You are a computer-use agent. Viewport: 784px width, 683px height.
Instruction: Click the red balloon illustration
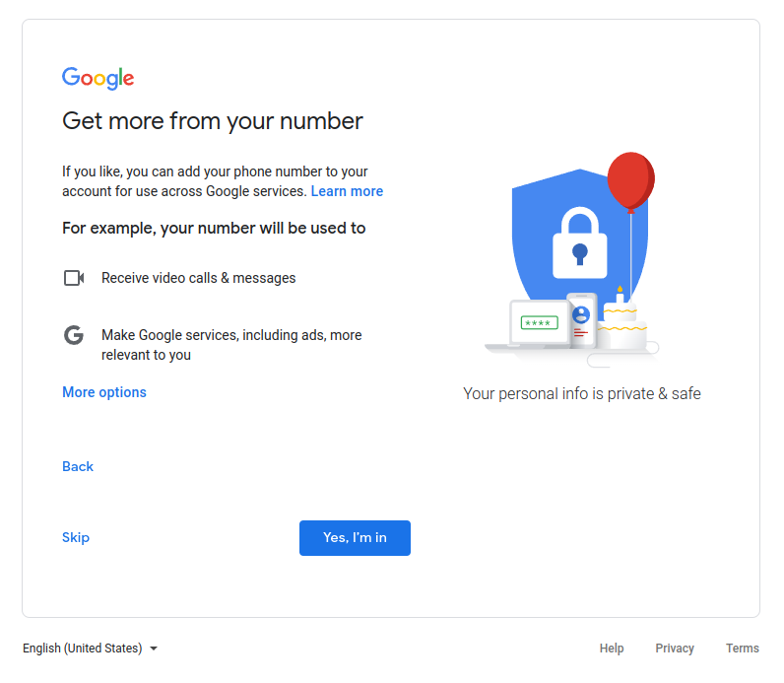(x=631, y=181)
